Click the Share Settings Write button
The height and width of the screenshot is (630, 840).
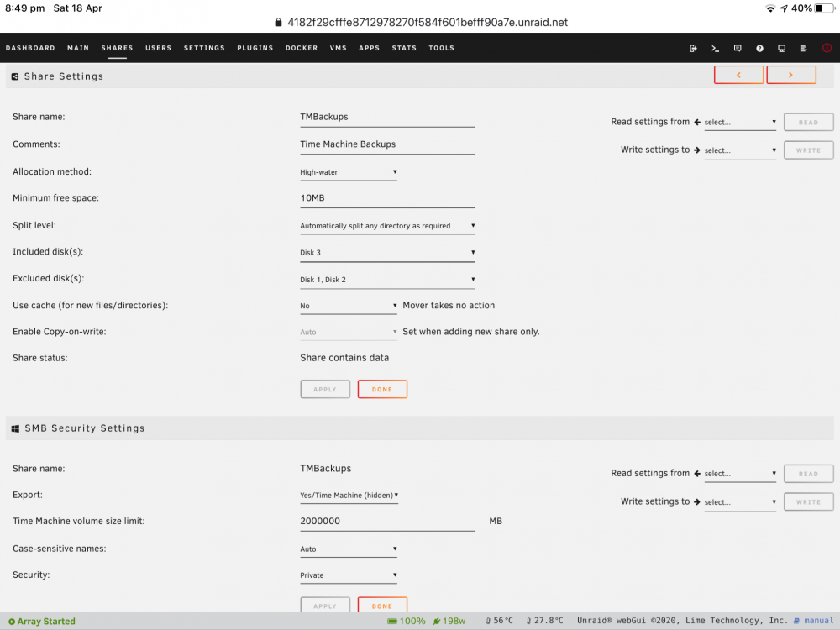(808, 150)
